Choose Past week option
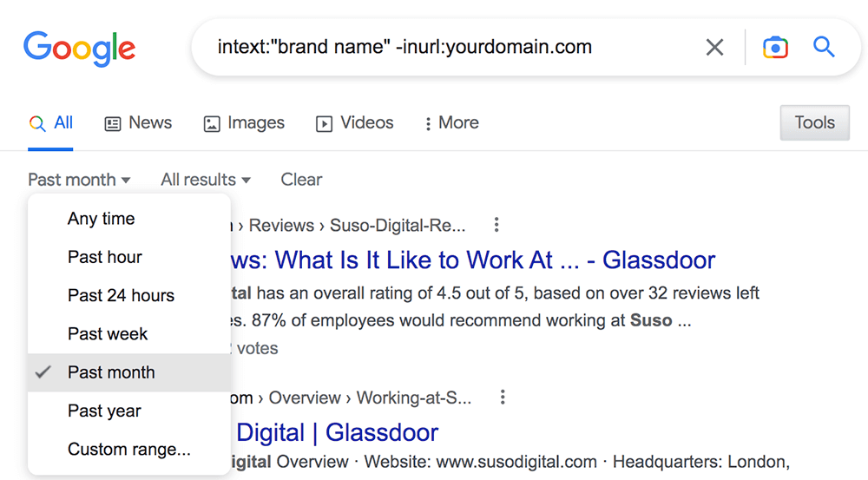This screenshot has height=480, width=868. coord(129,334)
